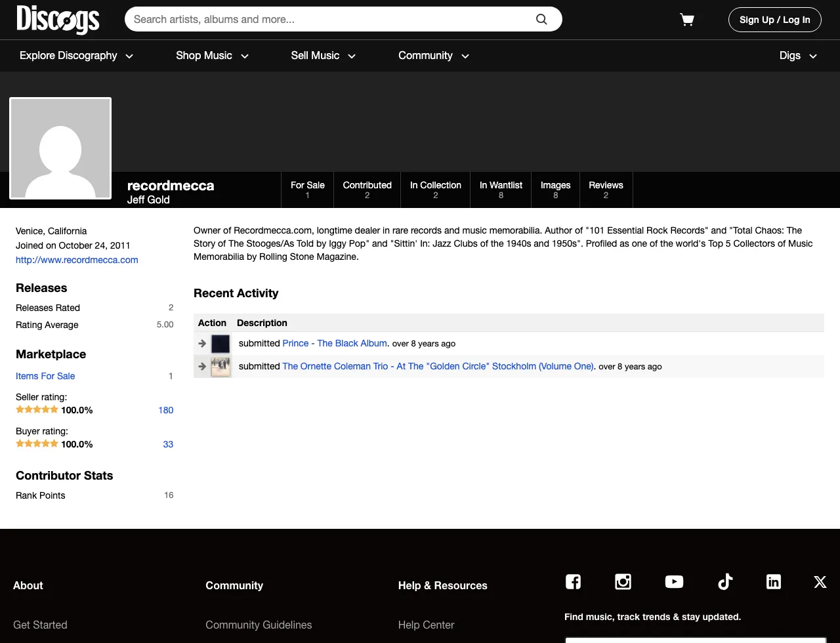Open Prince - The Black Album link
The height and width of the screenshot is (643, 840).
click(x=335, y=343)
